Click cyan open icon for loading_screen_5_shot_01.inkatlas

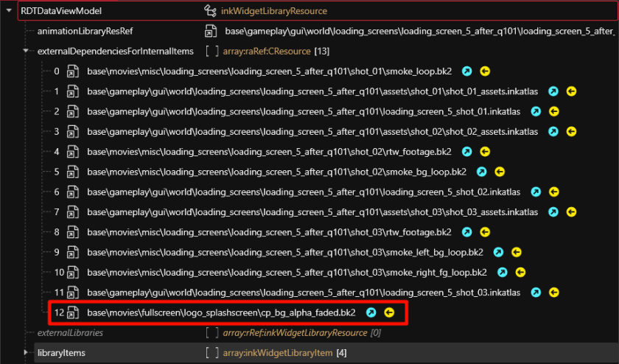pos(536,111)
